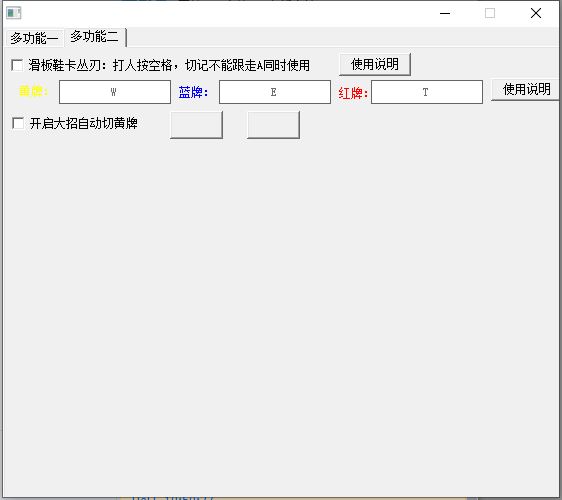Switch to the 多功能一 tab
The image size is (562, 500).
pos(34,38)
